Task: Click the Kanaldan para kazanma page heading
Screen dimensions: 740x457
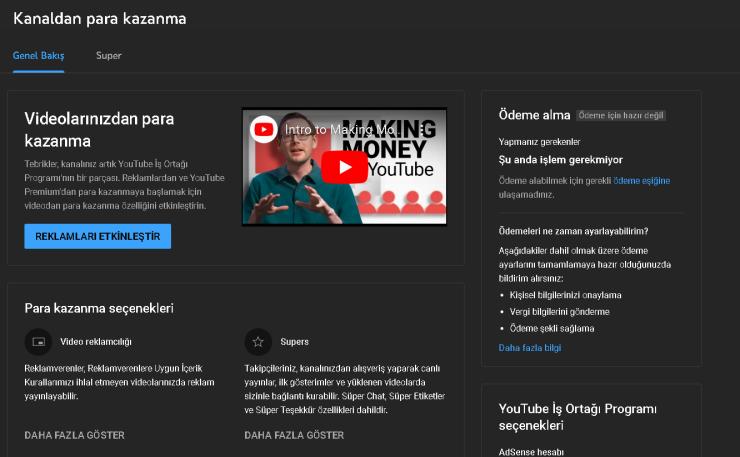Action: click(99, 19)
